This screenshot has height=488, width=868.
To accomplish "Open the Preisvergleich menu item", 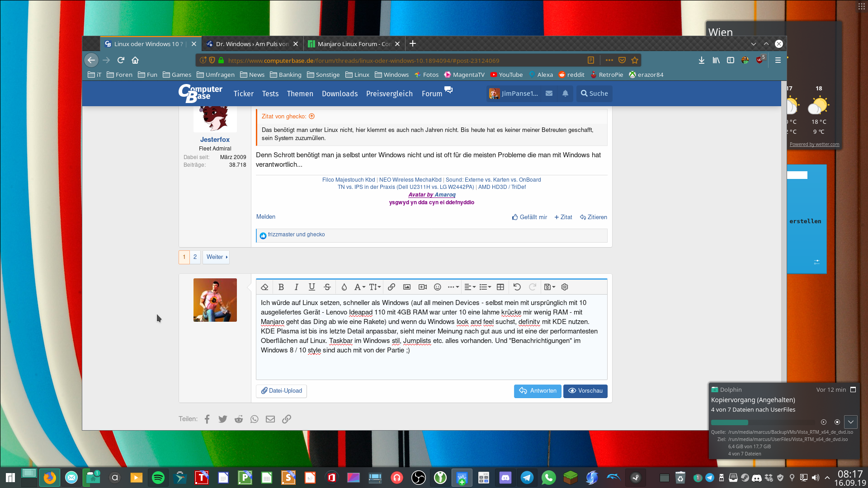I will point(389,94).
